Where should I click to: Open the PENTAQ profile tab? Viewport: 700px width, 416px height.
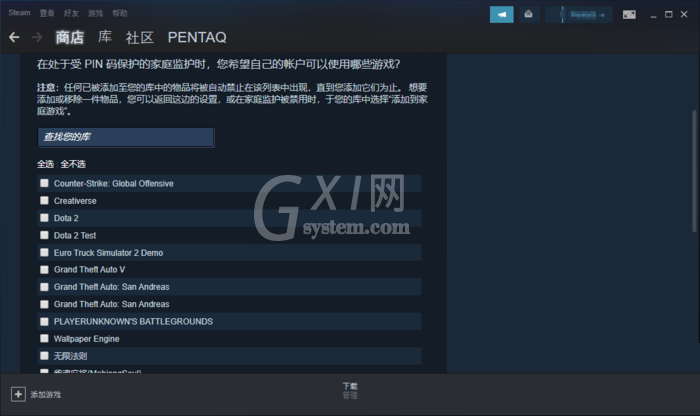197,37
